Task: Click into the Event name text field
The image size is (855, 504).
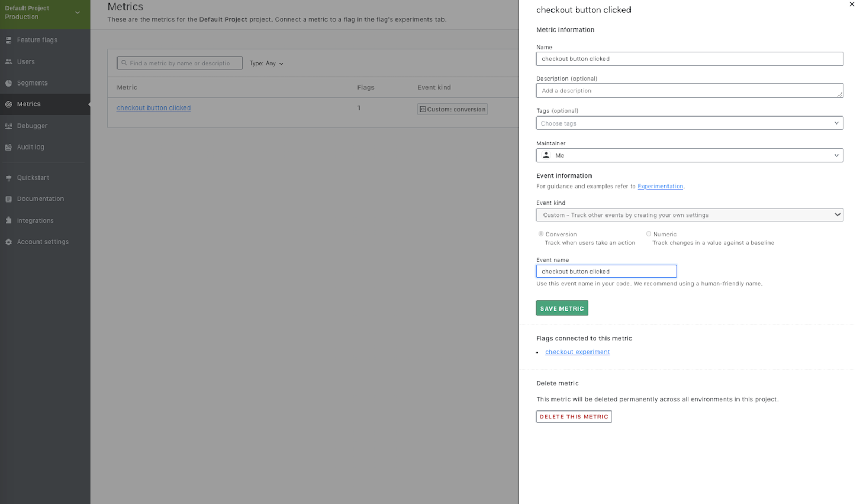Action: click(x=606, y=271)
